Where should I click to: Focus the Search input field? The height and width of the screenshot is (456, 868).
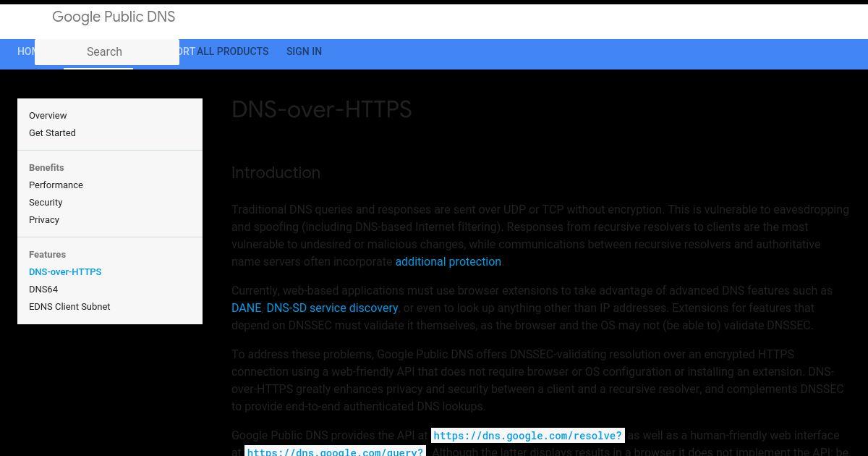coord(107,51)
